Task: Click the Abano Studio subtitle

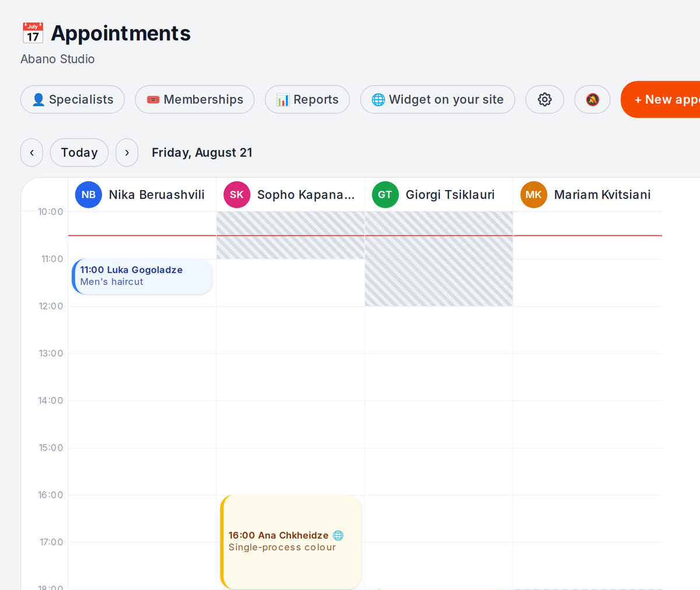Action: (57, 59)
